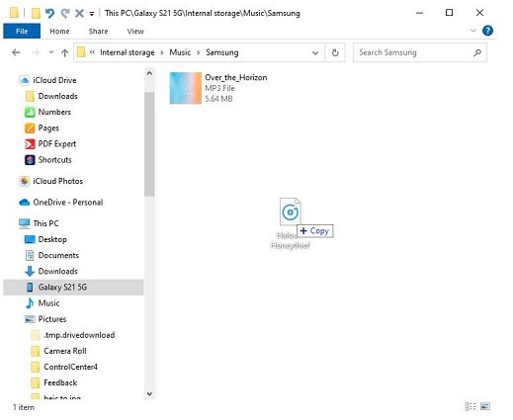Click the blue Downloads arrow icon
Viewport: 513px width, 420px height.
pos(30,271)
